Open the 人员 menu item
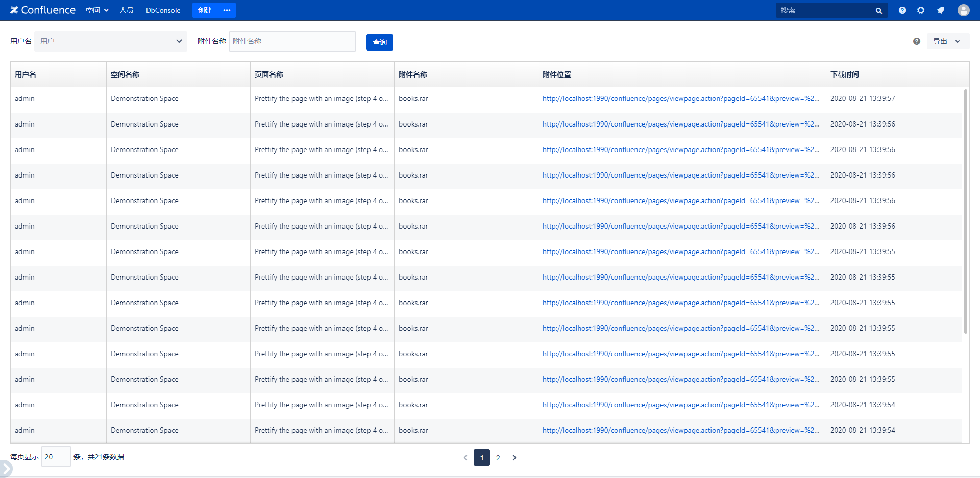The width and height of the screenshot is (980, 478). [126, 10]
